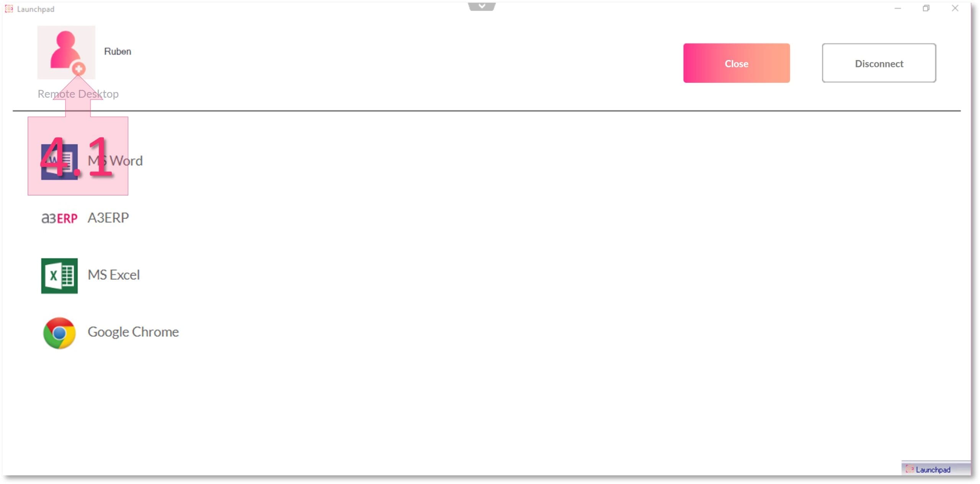The image size is (980, 484).
Task: Click the Disconnect button
Action: [879, 63]
